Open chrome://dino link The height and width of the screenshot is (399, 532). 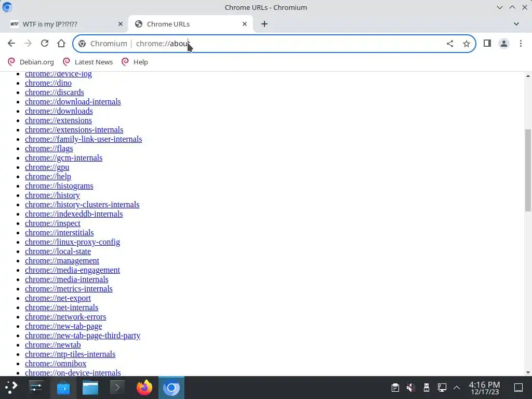(x=48, y=83)
